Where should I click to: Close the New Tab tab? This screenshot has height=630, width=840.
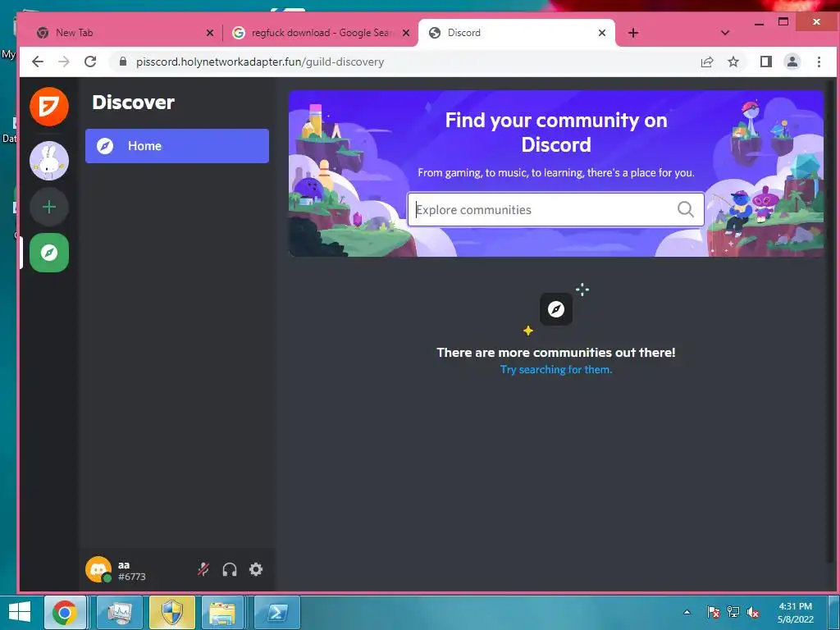(x=210, y=33)
